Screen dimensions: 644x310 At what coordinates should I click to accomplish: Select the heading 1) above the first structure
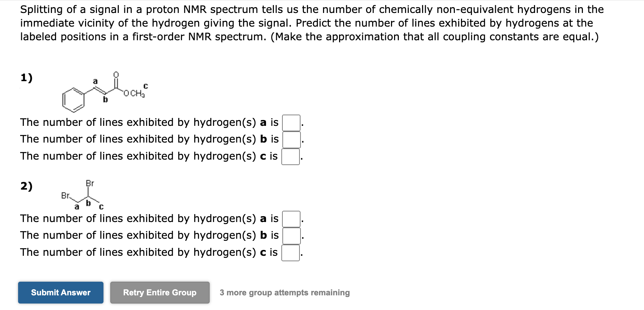point(27,78)
